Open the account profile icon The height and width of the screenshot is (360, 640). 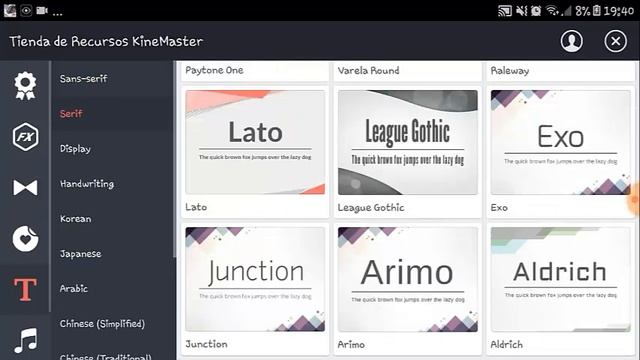pos(571,41)
